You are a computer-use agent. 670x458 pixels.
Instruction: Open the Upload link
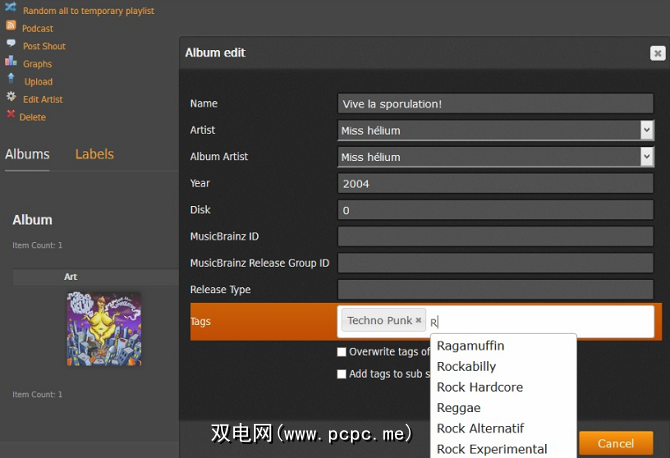click(x=38, y=82)
